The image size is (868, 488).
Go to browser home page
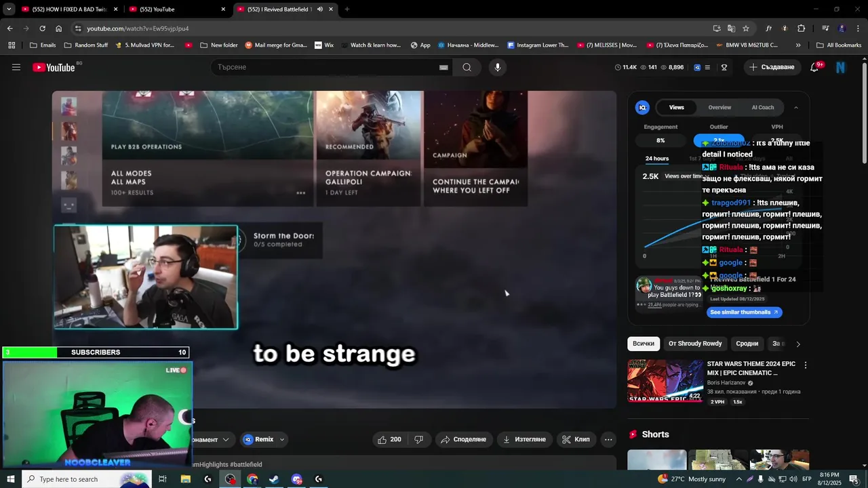click(x=58, y=28)
